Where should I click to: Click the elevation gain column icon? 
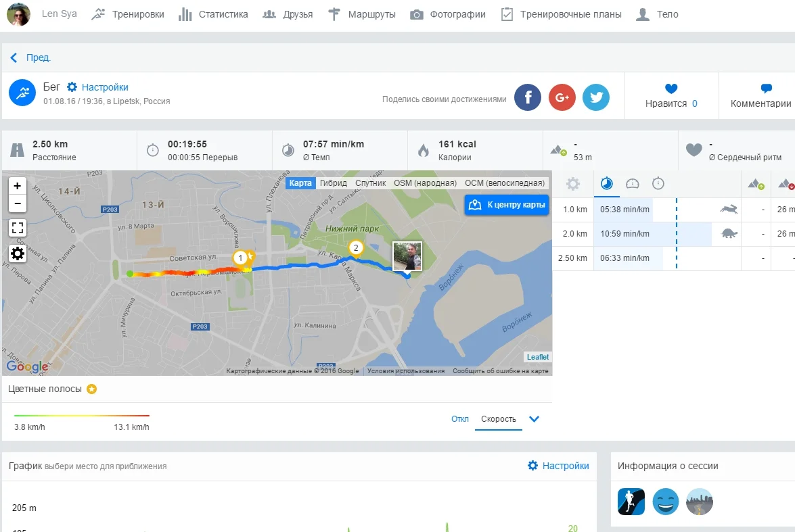pyautogui.click(x=756, y=185)
